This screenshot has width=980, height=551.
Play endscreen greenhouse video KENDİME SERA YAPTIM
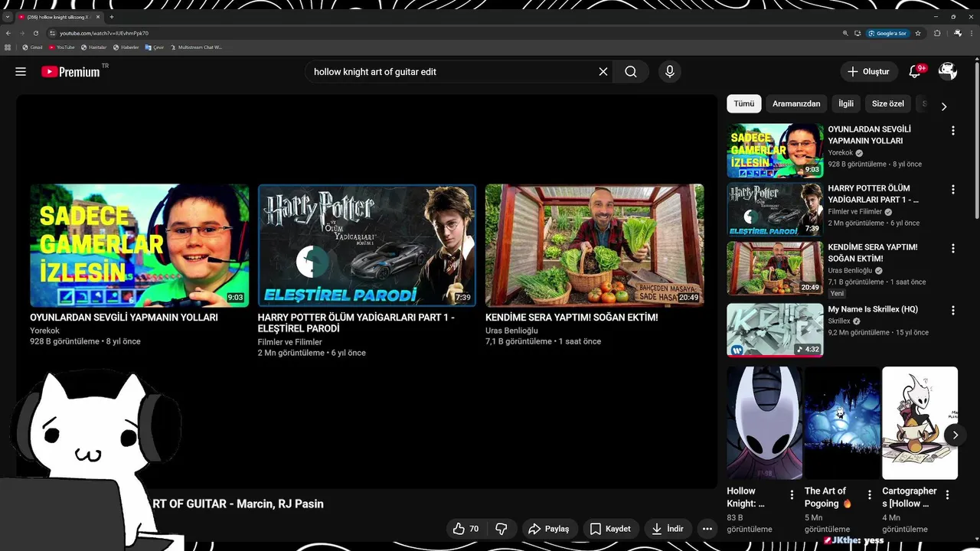(595, 246)
